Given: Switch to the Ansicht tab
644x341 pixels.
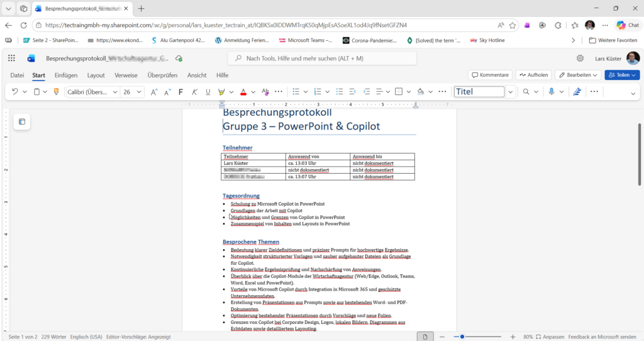Looking at the screenshot, I should click(x=197, y=75).
